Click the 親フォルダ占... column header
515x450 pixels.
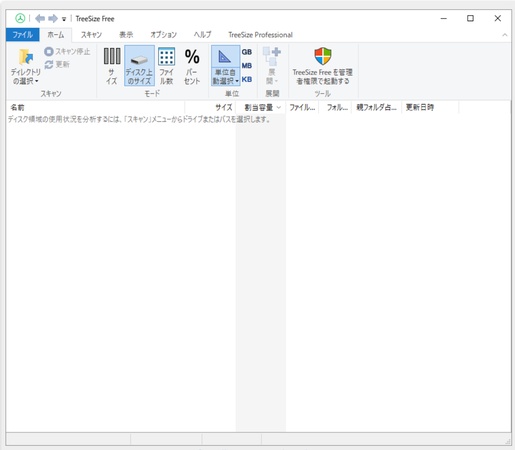click(x=377, y=107)
